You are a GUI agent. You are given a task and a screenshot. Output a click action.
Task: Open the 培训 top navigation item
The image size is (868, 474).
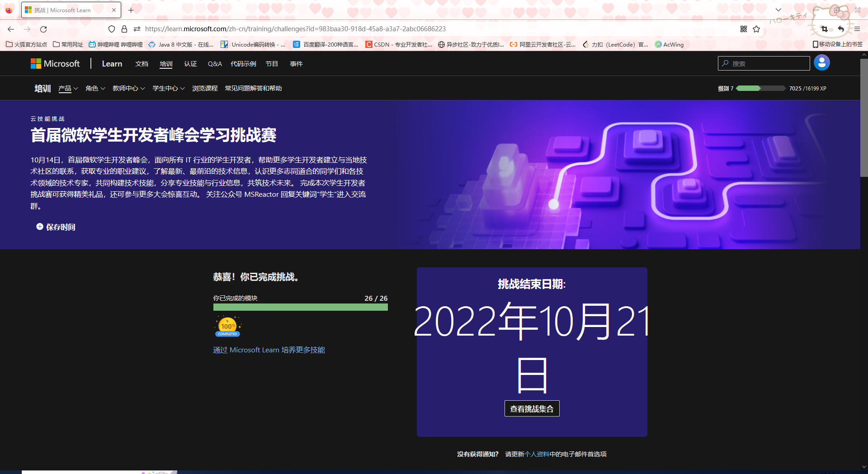[166, 64]
